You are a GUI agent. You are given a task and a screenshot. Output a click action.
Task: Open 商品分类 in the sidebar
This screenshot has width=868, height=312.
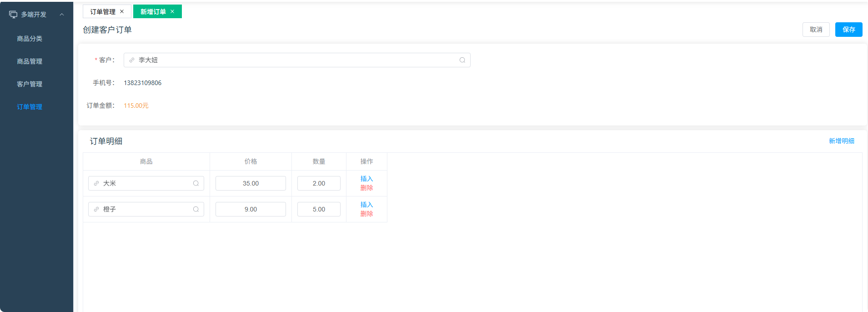point(30,39)
